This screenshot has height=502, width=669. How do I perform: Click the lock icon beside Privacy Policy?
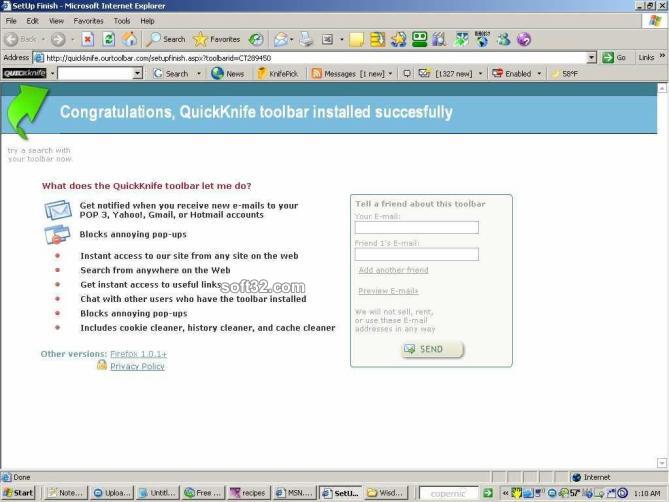tap(102, 365)
